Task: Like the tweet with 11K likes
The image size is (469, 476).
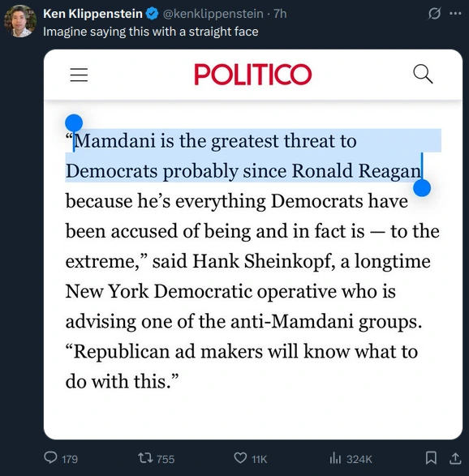Action: click(x=250, y=458)
